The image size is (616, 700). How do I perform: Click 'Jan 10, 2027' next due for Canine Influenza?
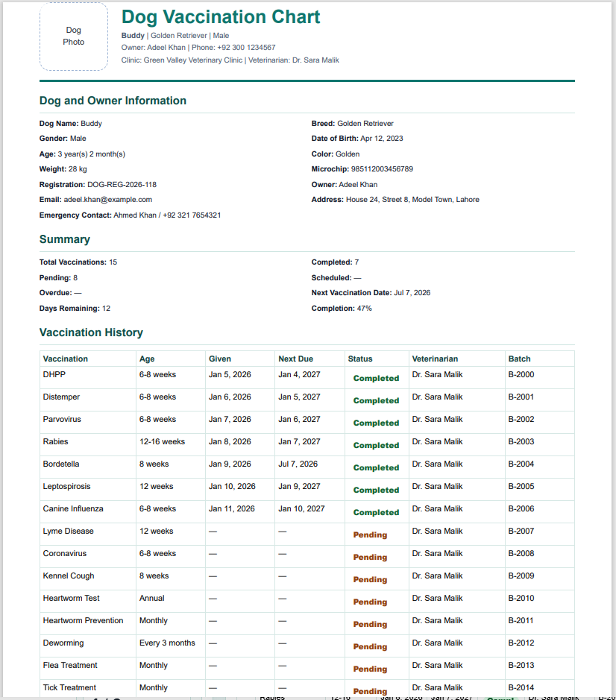click(301, 508)
